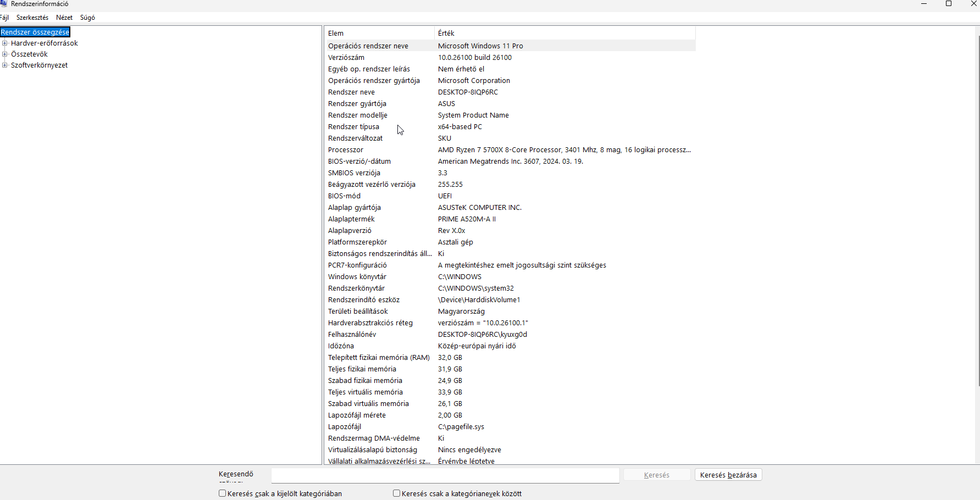This screenshot has height=500, width=980.
Task: Open the Fájl menu
Action: click(x=4, y=18)
